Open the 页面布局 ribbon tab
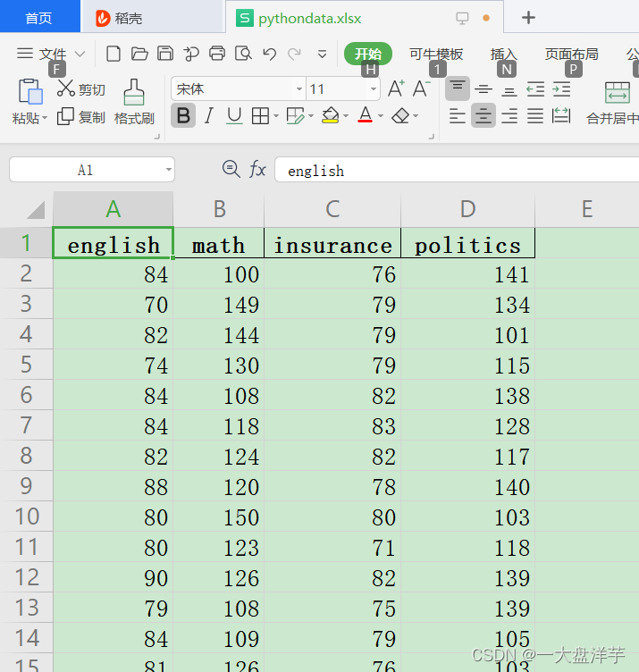 tap(571, 54)
